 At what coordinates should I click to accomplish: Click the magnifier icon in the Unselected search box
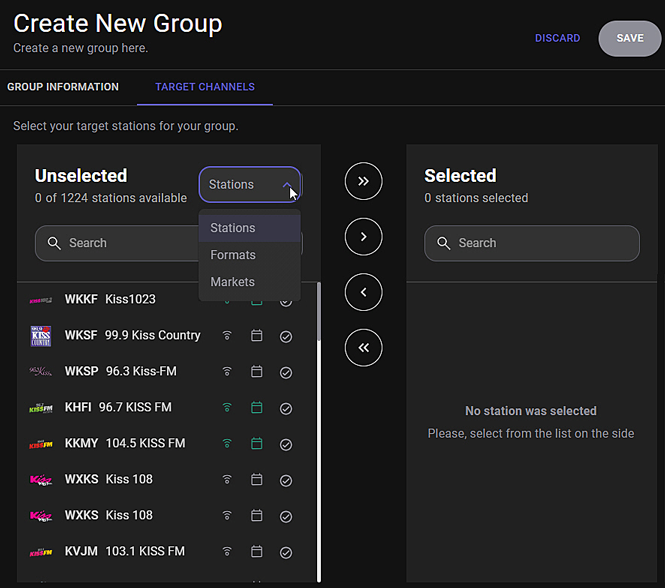[x=54, y=243]
